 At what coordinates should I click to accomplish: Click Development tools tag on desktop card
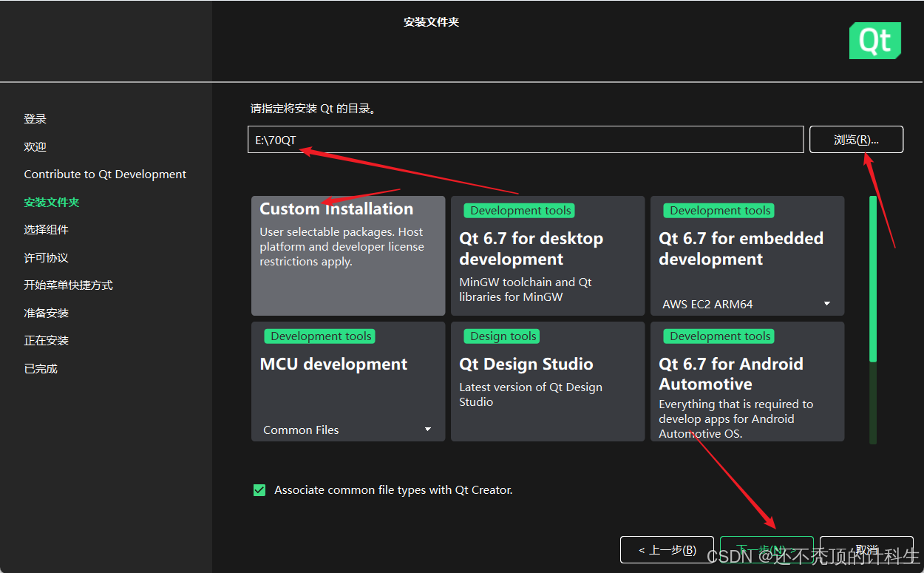(520, 211)
